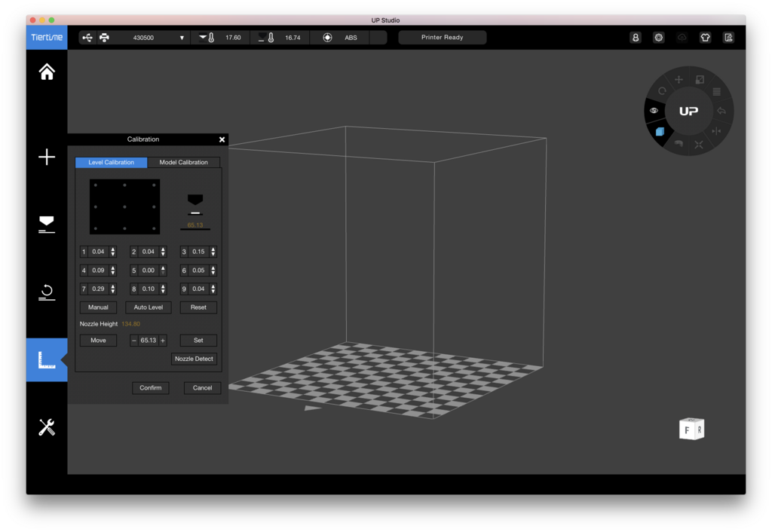The height and width of the screenshot is (532, 772).
Task: Click the printer icon in the top bar
Action: coord(104,38)
